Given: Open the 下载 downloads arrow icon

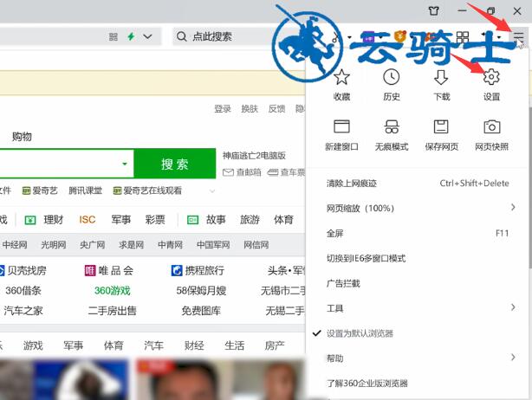Looking at the screenshot, I should (x=441, y=77).
